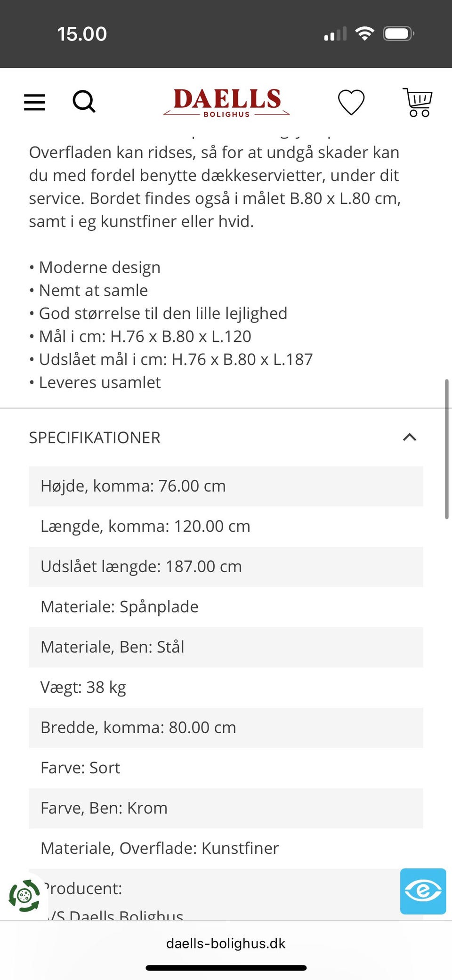The width and height of the screenshot is (452, 980).
Task: Tap the Daells Bolighus logo
Action: 226,102
